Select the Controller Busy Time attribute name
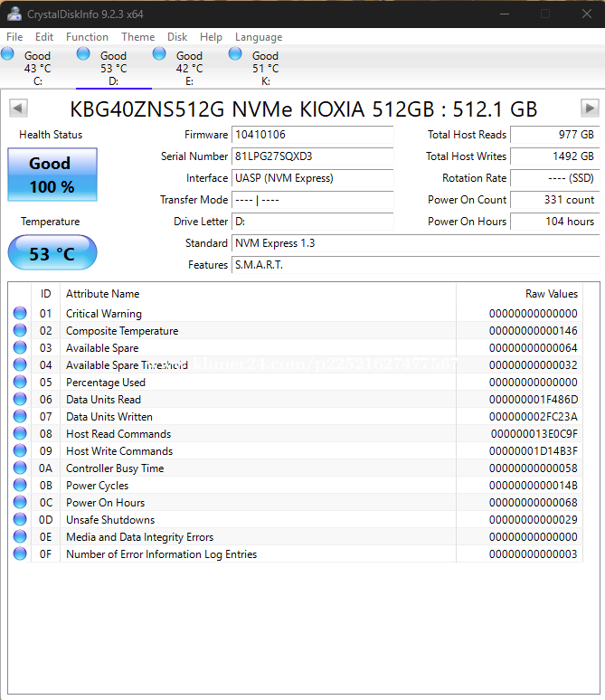The height and width of the screenshot is (700, 605). click(x=115, y=468)
